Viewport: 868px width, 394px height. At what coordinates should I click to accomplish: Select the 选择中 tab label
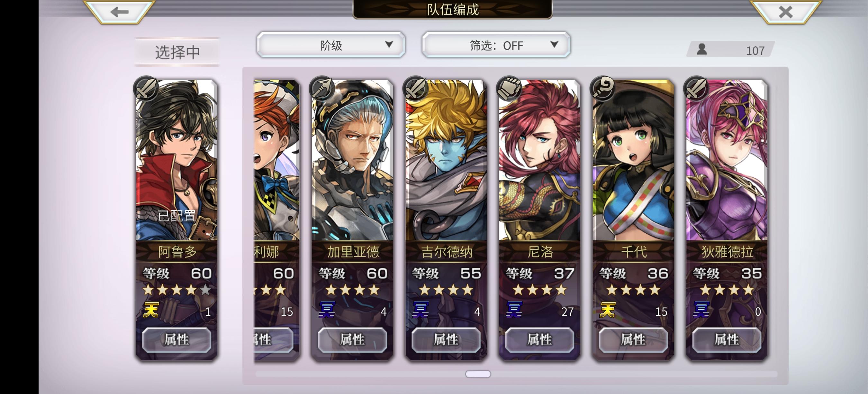[177, 52]
